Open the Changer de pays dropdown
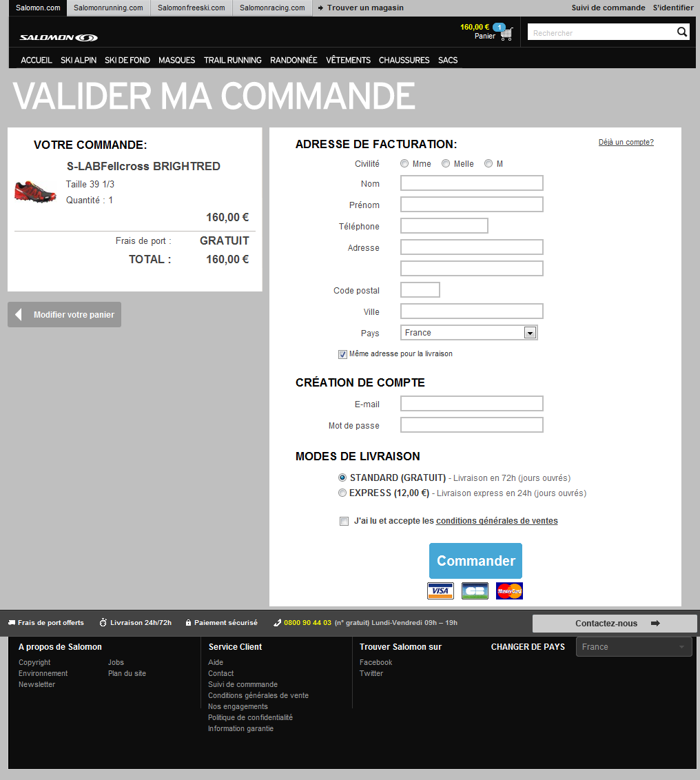This screenshot has width=700, height=780. [634, 647]
